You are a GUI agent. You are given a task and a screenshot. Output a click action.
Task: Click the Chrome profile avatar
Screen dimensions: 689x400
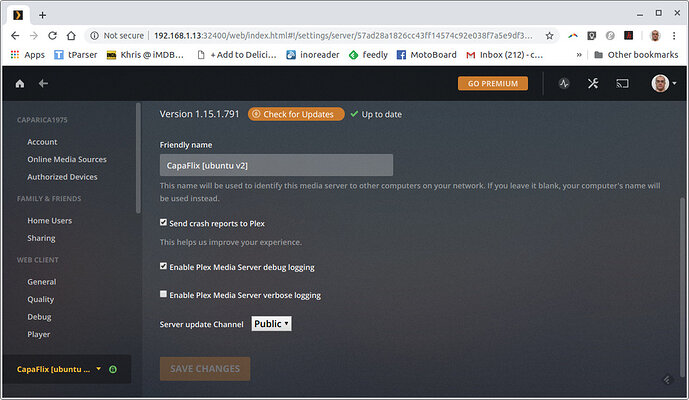(655, 36)
